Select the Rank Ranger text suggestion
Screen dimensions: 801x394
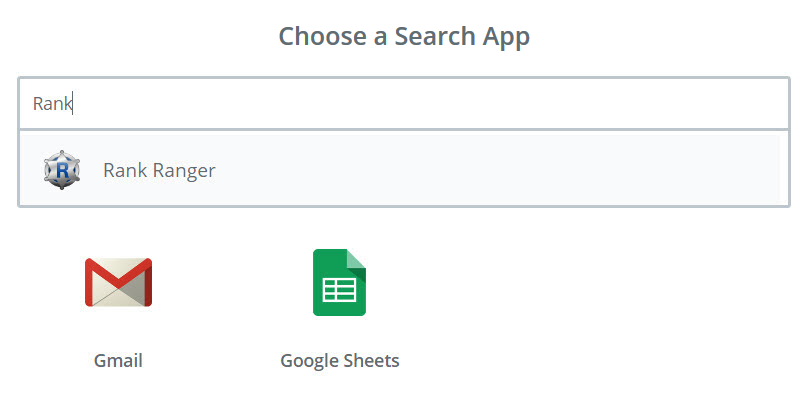click(159, 171)
